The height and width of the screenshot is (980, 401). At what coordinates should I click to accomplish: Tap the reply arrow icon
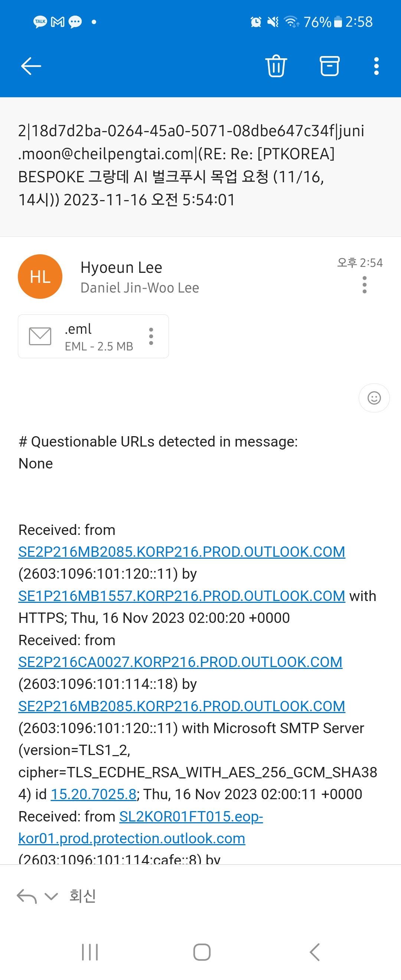(27, 896)
